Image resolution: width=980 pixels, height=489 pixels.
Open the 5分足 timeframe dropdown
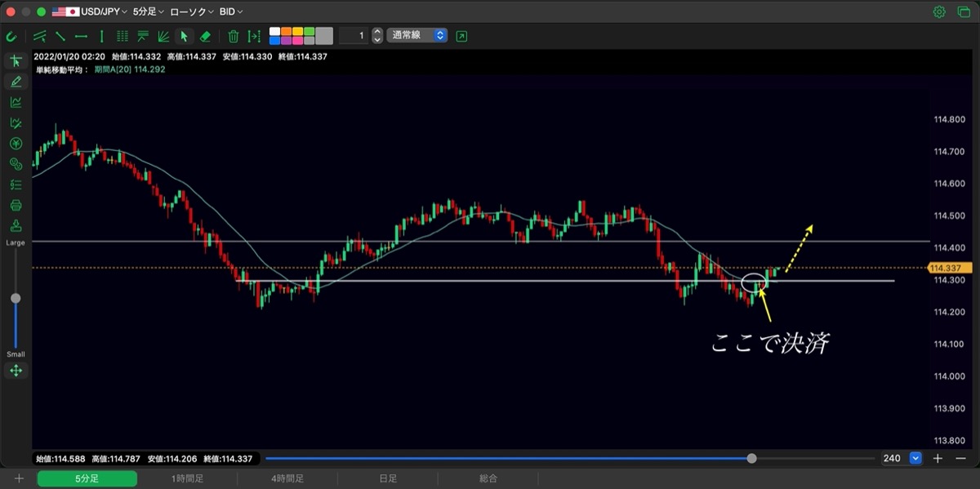(x=149, y=12)
